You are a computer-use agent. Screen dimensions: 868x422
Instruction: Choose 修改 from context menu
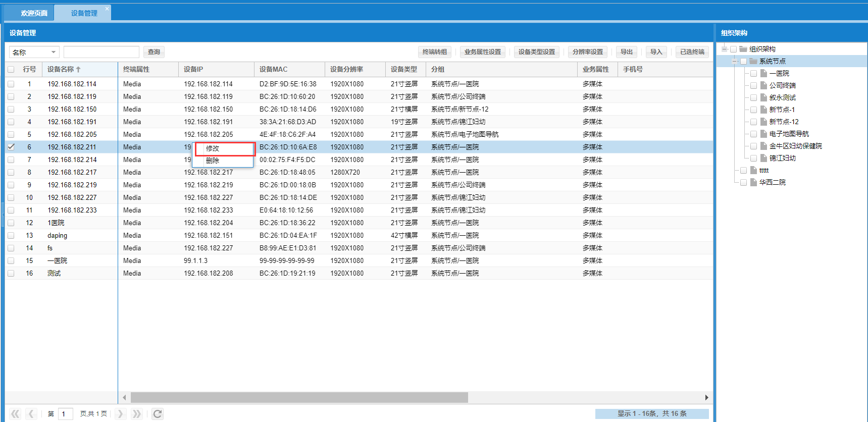point(224,148)
